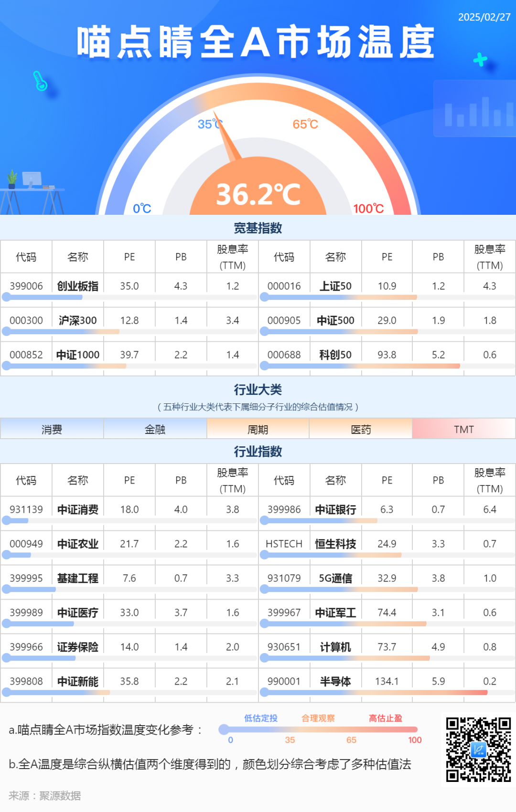Click the 中证银行 name cell
Screen dimensions: 516x812
[335, 509]
